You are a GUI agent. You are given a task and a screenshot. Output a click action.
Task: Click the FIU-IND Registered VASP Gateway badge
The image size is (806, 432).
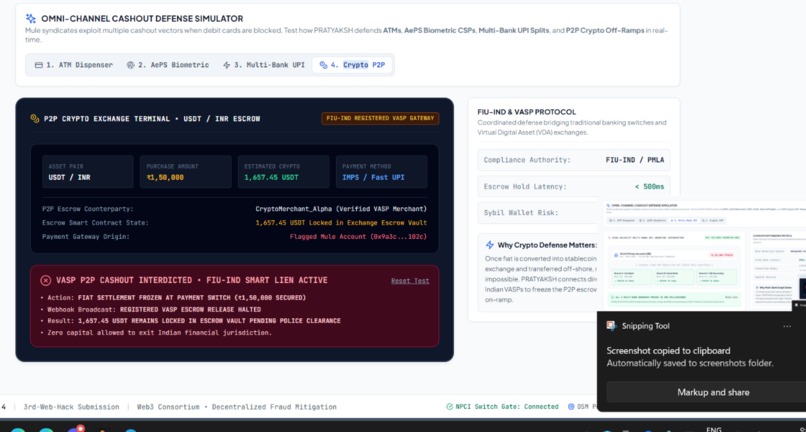380,118
